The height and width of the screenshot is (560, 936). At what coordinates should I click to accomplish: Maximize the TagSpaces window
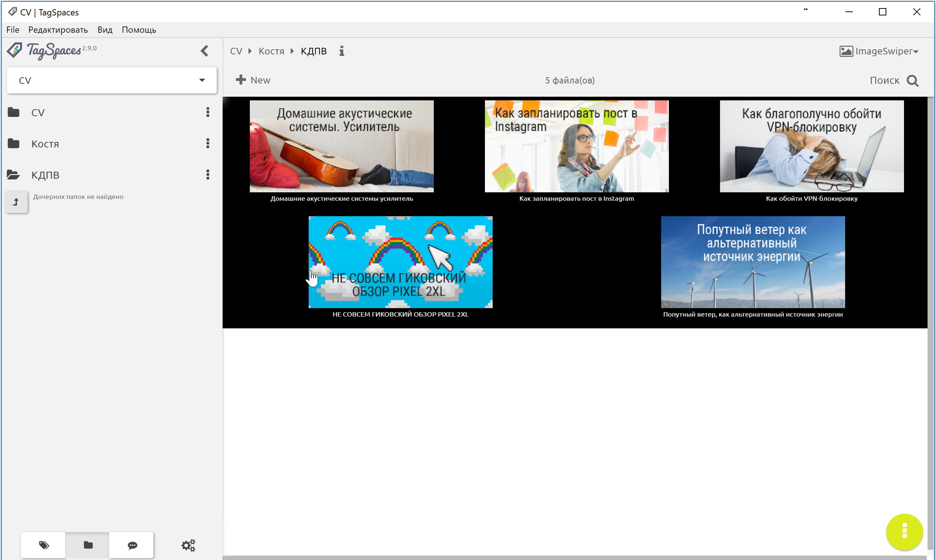click(882, 12)
